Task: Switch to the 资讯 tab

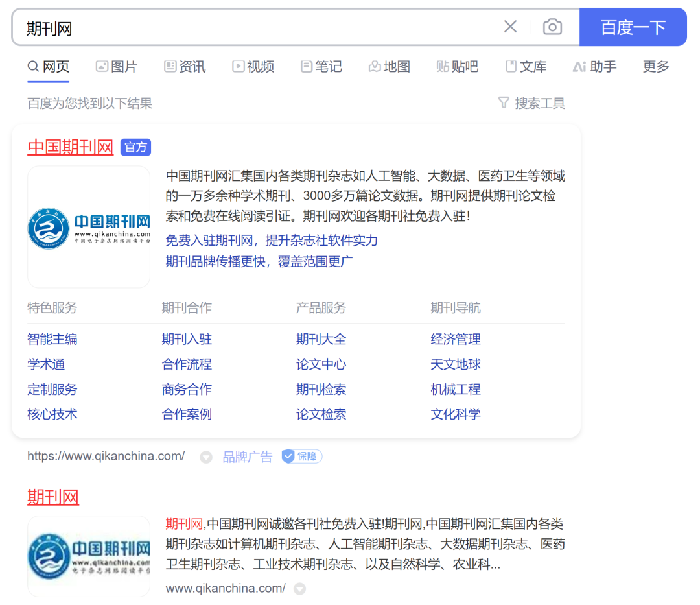Action: [x=185, y=67]
